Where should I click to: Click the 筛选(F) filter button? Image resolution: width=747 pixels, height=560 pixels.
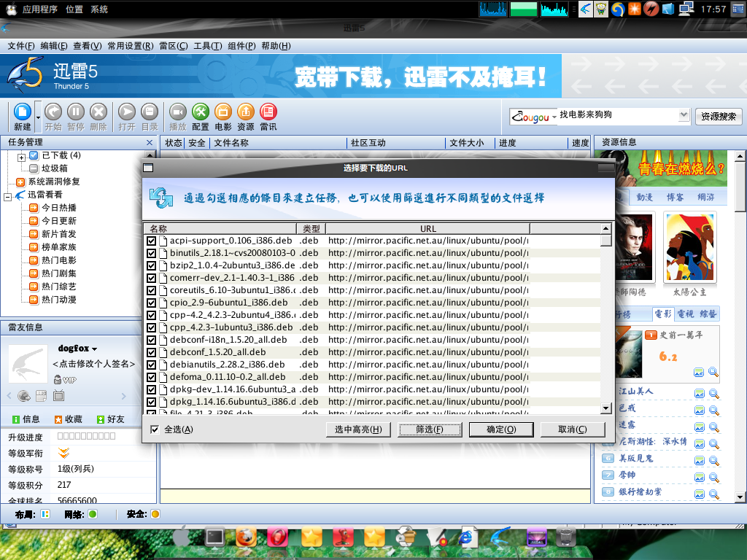click(430, 429)
